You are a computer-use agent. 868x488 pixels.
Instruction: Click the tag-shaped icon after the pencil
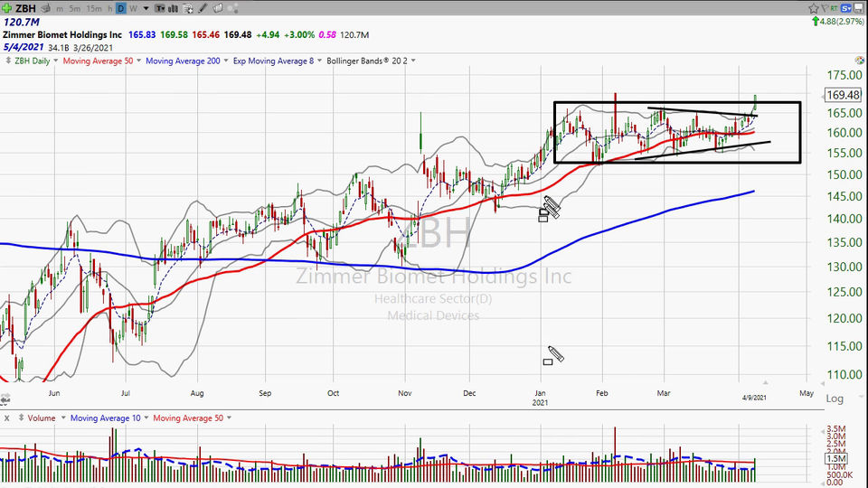click(x=218, y=8)
